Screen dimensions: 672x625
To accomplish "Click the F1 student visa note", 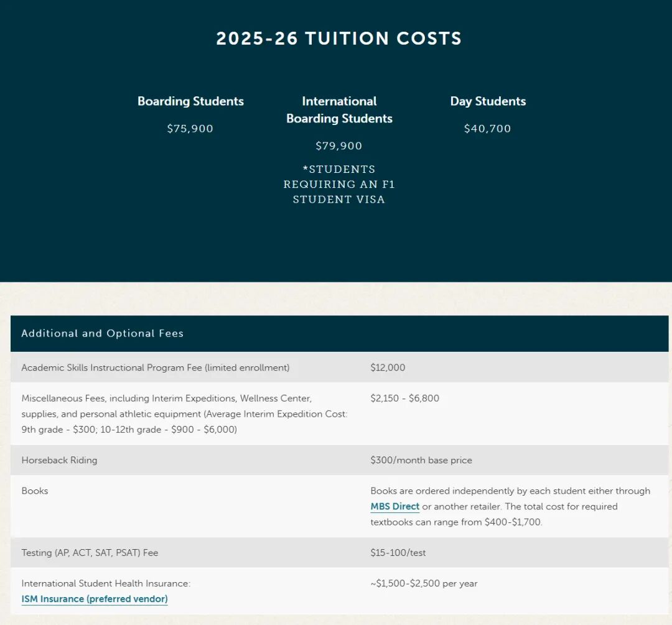I will coord(339,184).
